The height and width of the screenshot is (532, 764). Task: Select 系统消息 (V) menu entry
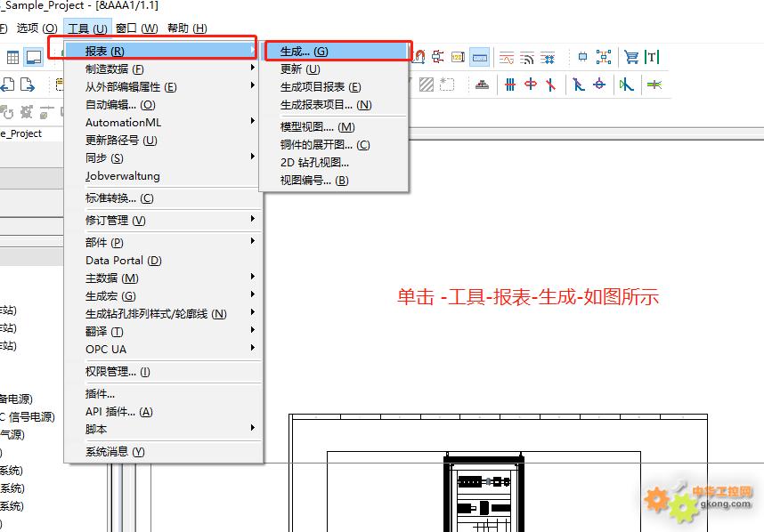coord(115,452)
